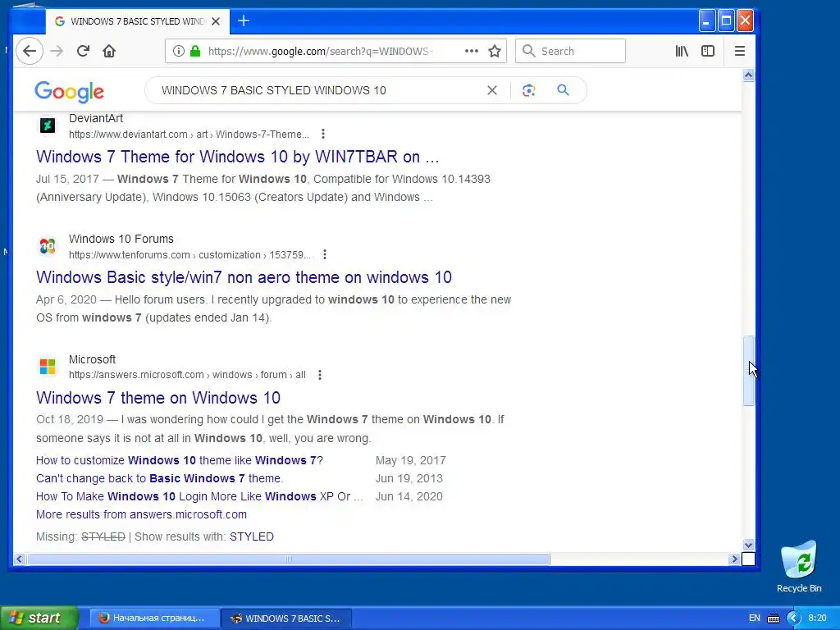The height and width of the screenshot is (630, 840).
Task: Click the horizontal scrollbar thumb
Action: 288,559
